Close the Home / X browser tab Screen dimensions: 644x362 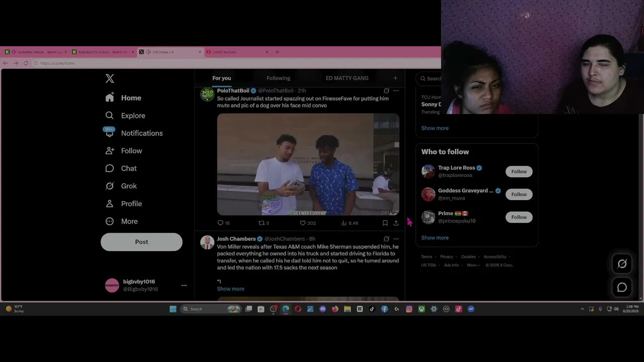coord(200,52)
